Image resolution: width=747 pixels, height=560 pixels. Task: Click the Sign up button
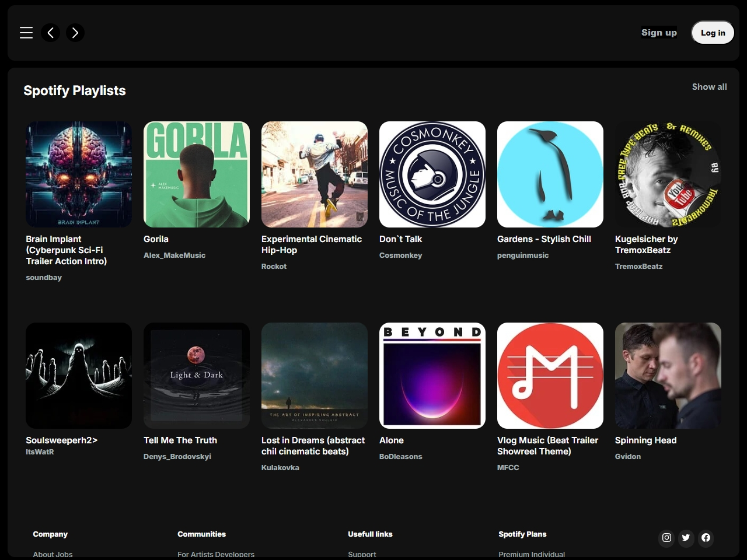(x=659, y=33)
